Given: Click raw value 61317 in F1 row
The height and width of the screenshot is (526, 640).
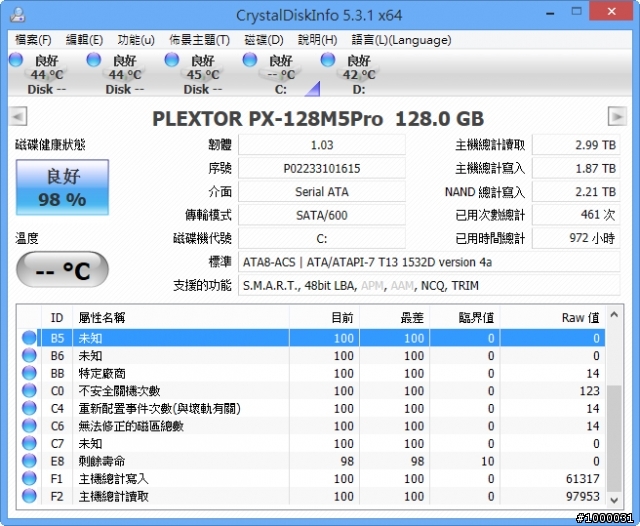Looking at the screenshot, I should pyautogui.click(x=582, y=479).
